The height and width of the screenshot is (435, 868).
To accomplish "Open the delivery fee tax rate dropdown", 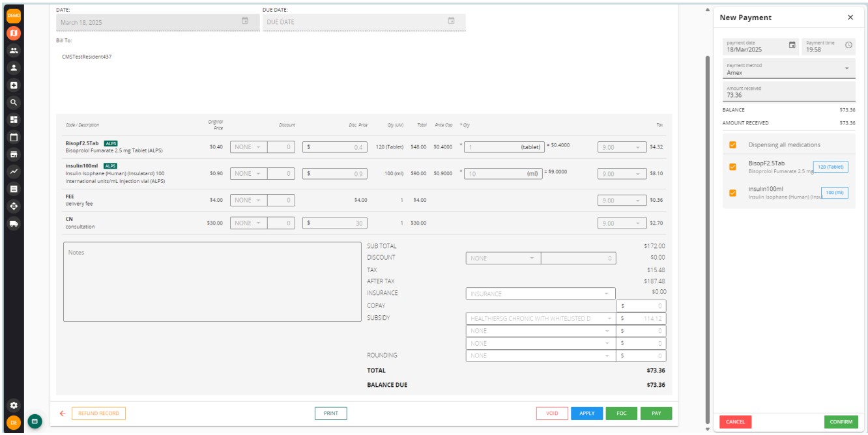I will click(x=622, y=200).
